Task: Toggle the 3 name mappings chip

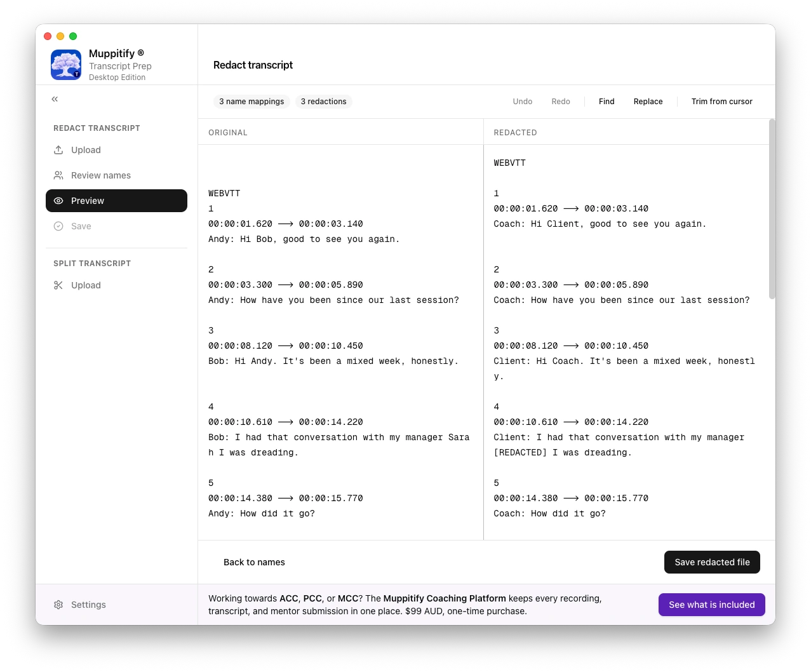Action: coord(251,102)
